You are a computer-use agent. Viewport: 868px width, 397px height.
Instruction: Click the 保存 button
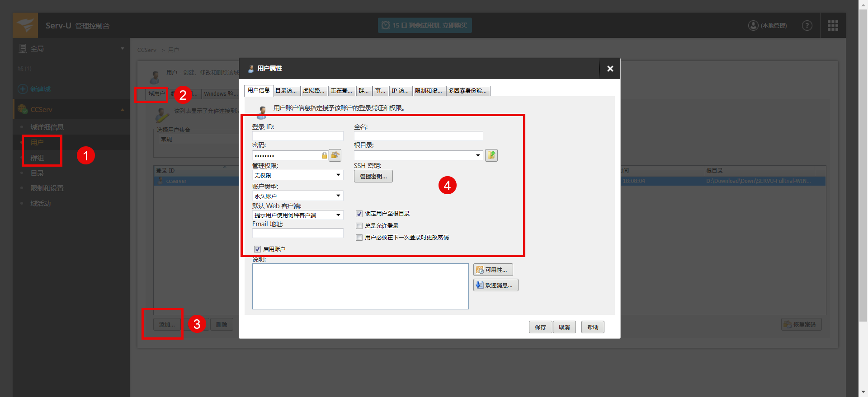pyautogui.click(x=541, y=327)
